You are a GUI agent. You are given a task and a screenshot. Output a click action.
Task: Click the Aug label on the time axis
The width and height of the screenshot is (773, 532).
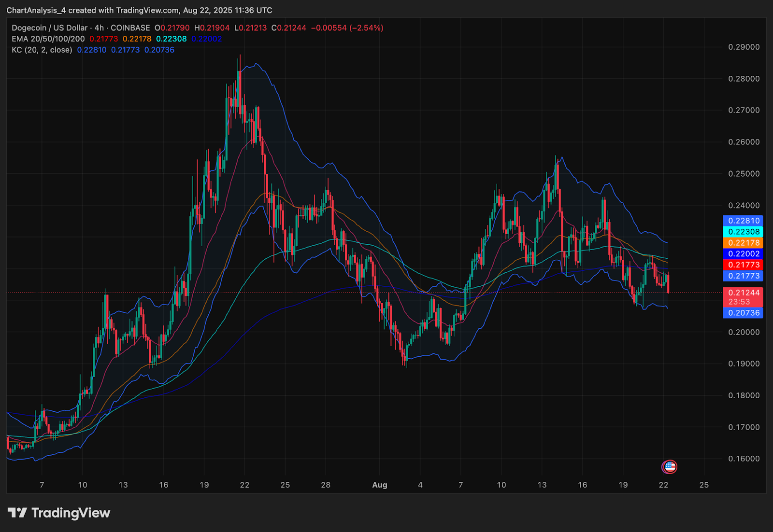[380, 485]
